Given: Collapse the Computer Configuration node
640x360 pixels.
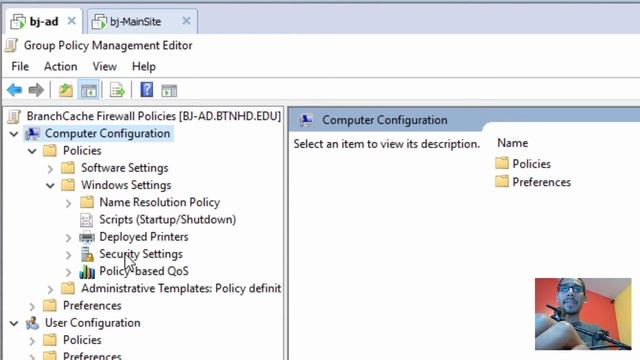Looking at the screenshot, I should point(14,134).
